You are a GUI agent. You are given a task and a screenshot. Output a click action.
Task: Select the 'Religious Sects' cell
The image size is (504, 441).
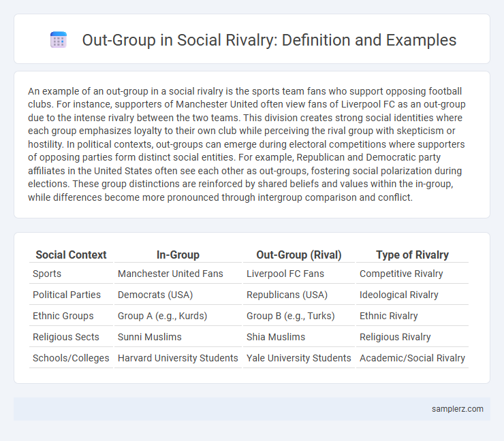pyautogui.click(x=71, y=337)
